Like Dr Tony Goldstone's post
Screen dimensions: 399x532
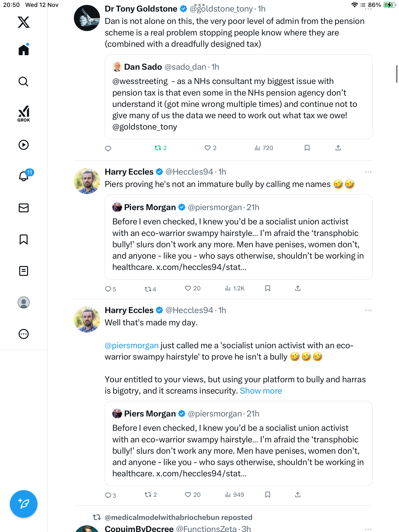208,148
